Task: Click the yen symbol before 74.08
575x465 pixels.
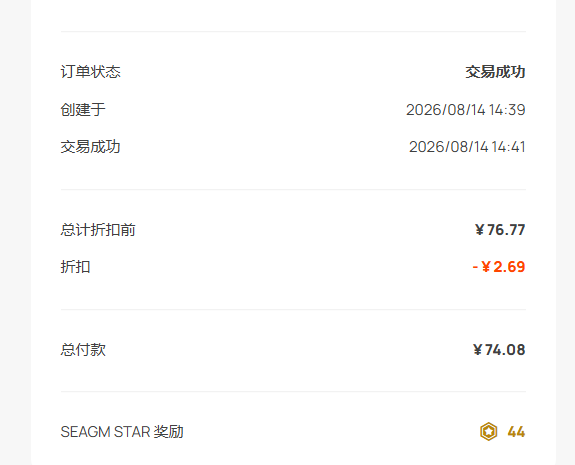Action: (x=477, y=350)
